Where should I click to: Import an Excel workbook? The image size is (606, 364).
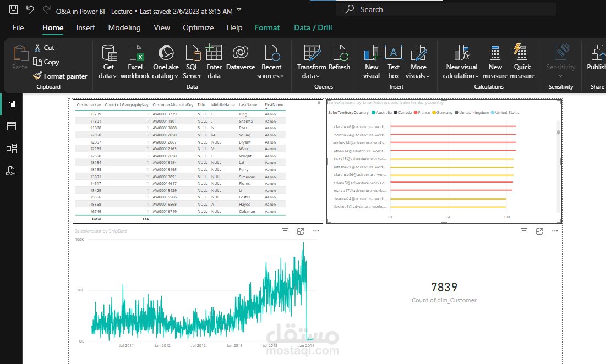(135, 62)
